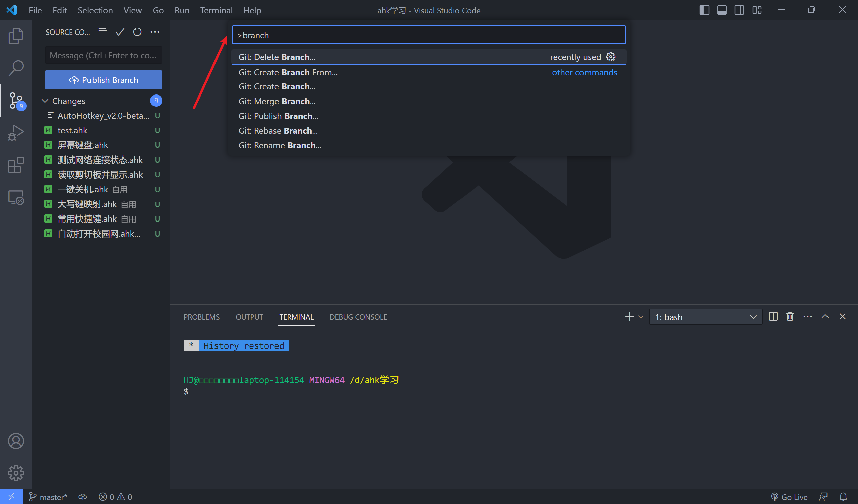
Task: Open 屏幕键盘.ahk in changes list
Action: (102, 145)
